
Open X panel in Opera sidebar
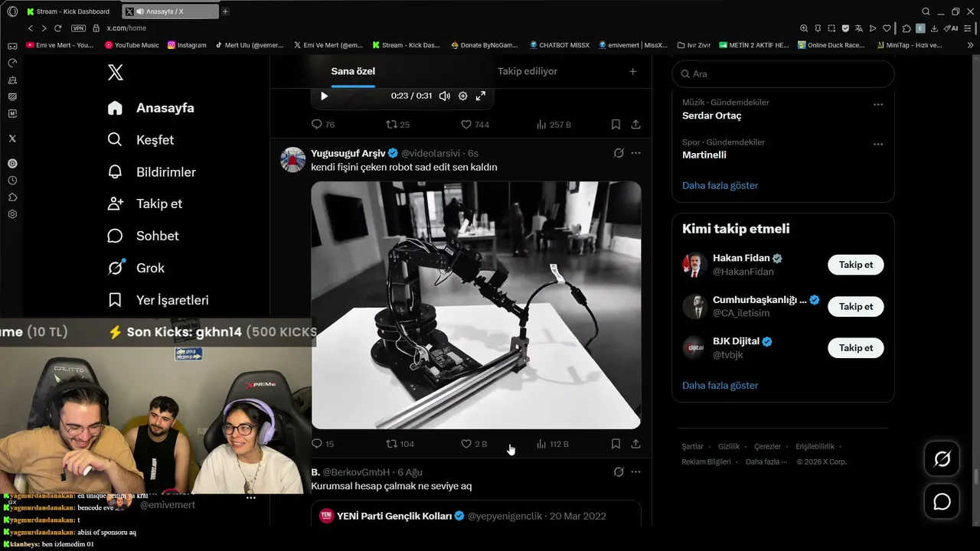click(x=12, y=139)
